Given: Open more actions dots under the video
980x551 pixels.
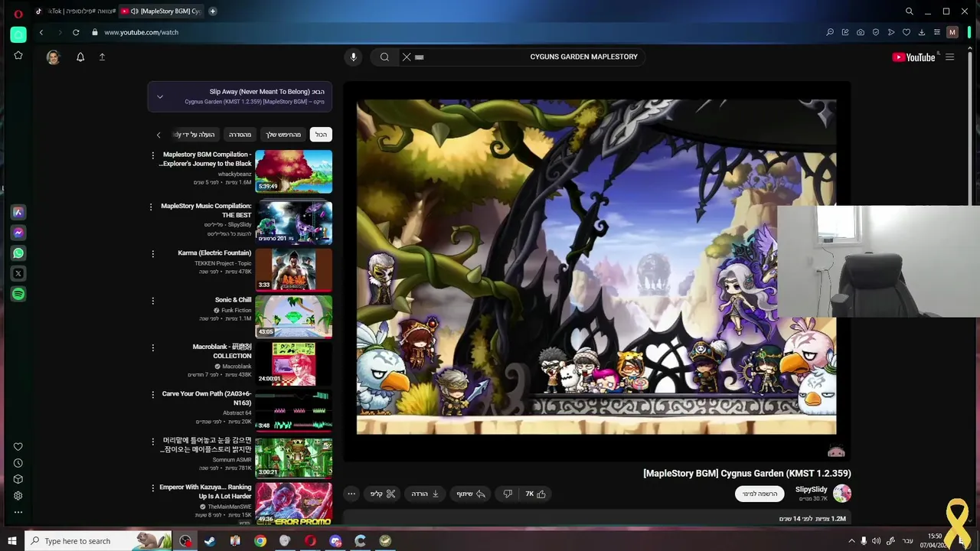Looking at the screenshot, I should tap(351, 494).
